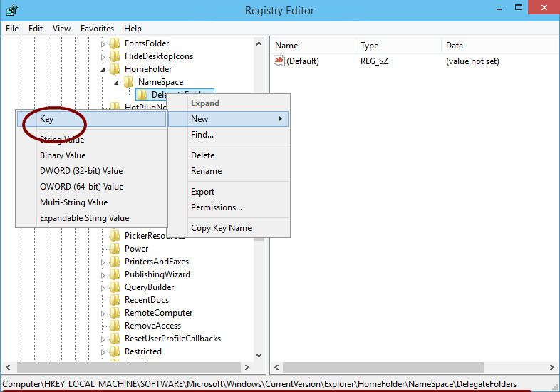Click the NameSpace folder icon

[x=129, y=82]
